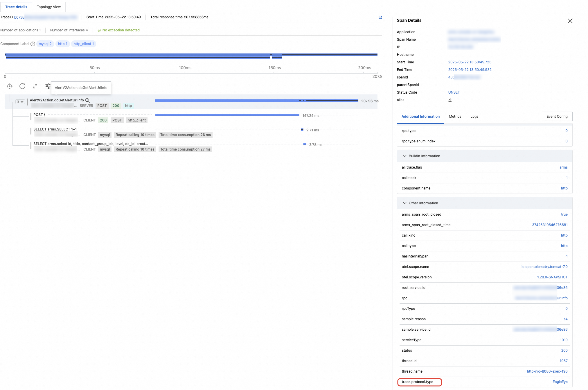The width and height of the screenshot is (588, 390).
Task: Collapse the BuildIn Information section
Action: coord(405,156)
